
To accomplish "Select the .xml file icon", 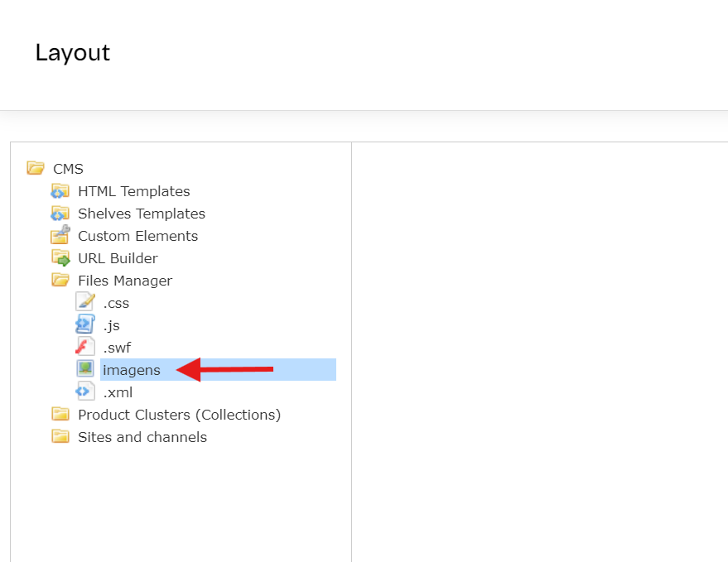I will click(x=84, y=391).
